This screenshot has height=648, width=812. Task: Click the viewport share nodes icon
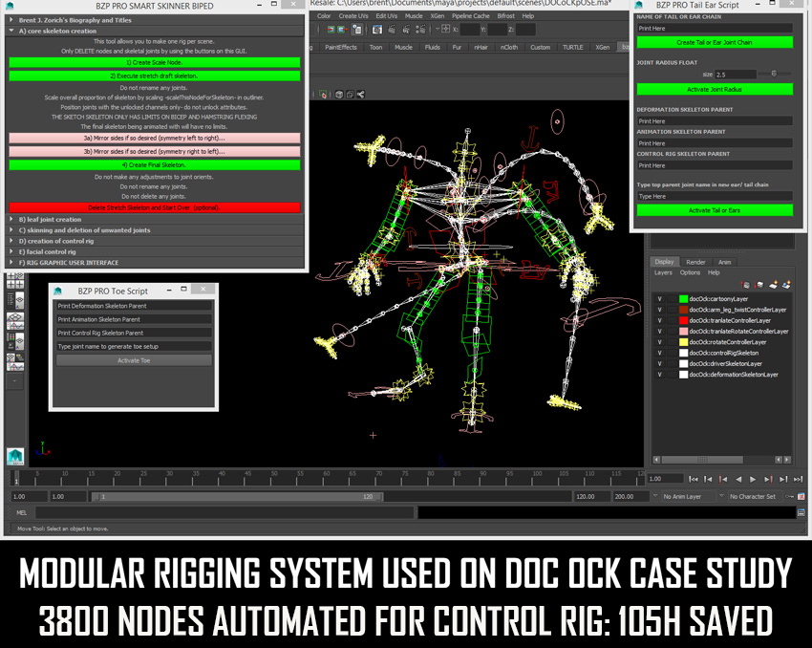click(360, 95)
